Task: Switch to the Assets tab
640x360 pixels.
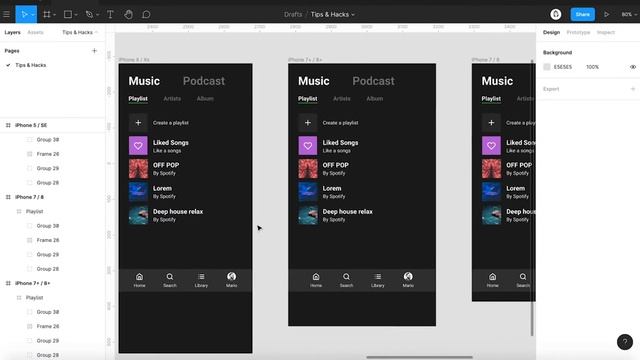Action: coord(35,32)
